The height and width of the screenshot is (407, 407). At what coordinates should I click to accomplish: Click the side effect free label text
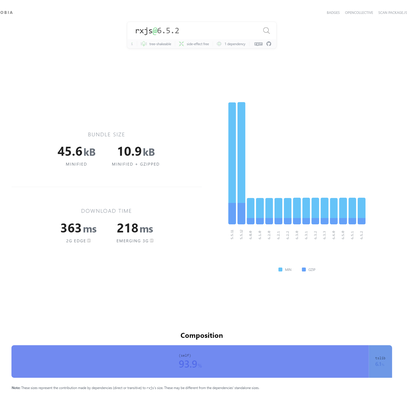coord(198,44)
